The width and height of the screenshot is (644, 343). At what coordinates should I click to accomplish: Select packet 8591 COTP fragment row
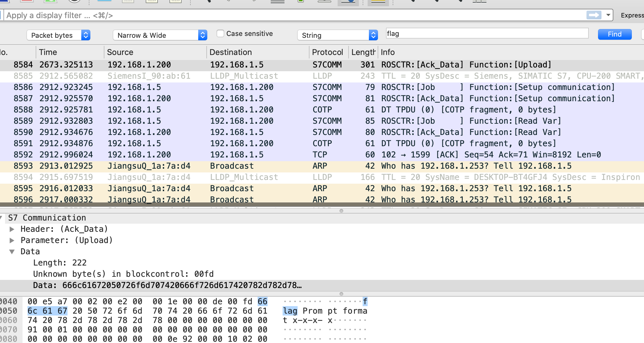(x=322, y=143)
